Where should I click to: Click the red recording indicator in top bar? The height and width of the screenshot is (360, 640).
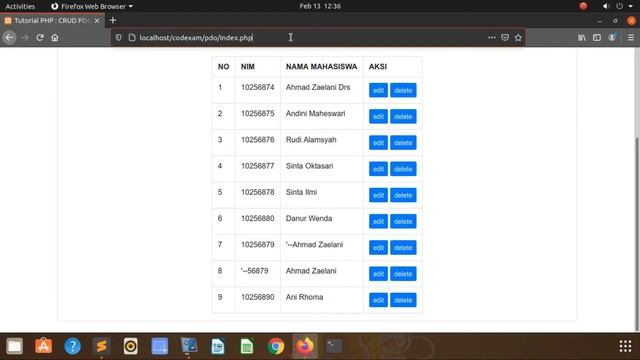583,6
